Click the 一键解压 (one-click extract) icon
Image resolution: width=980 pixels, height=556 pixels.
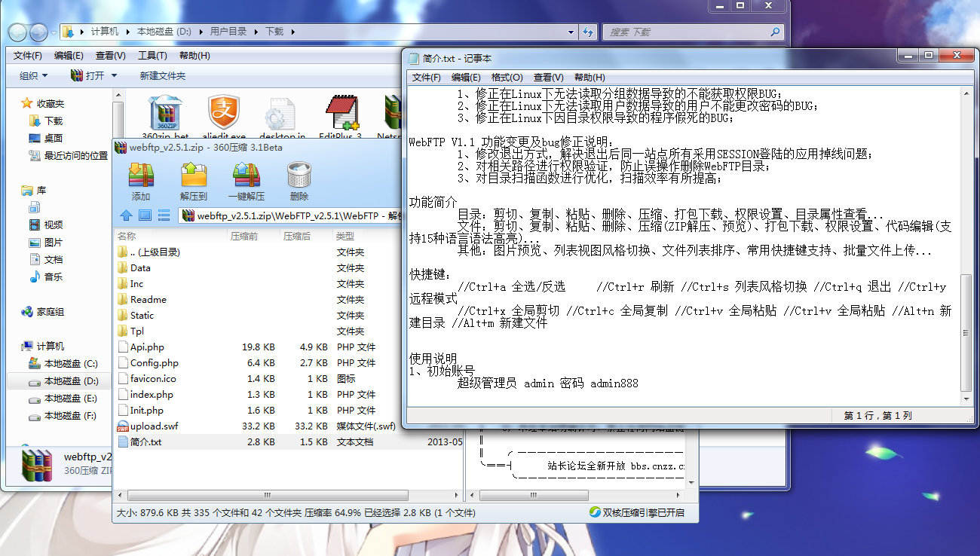[247, 175]
